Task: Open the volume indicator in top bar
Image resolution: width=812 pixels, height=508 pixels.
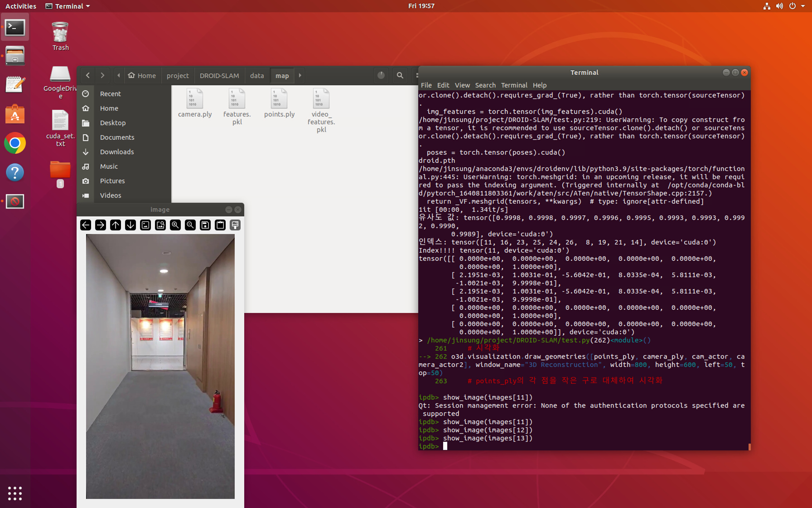Action: (779, 6)
